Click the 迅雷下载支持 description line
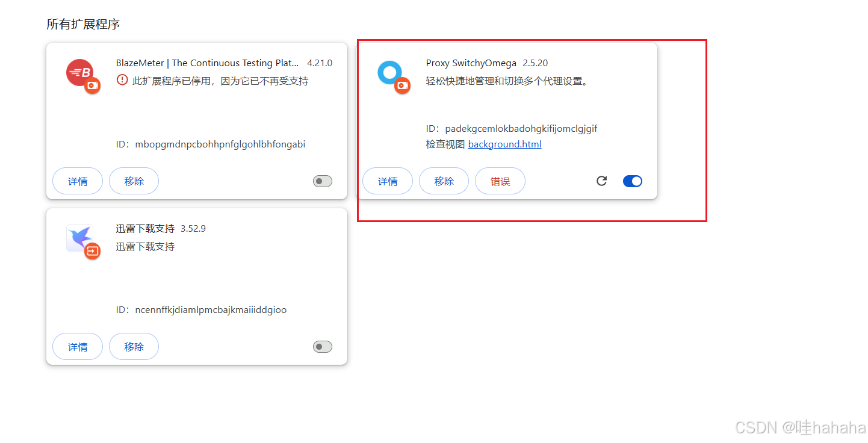Viewport: 868px width, 443px height. coord(145,247)
